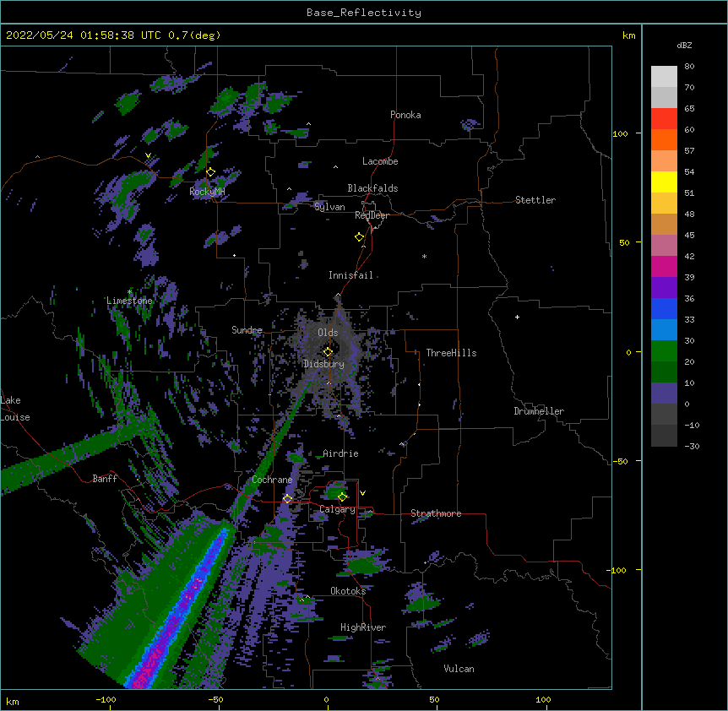Click the RockyMH town label

(207, 192)
